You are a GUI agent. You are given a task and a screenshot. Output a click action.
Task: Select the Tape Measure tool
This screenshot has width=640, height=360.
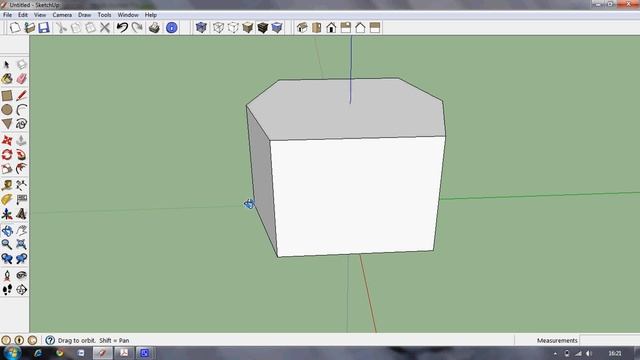7,185
